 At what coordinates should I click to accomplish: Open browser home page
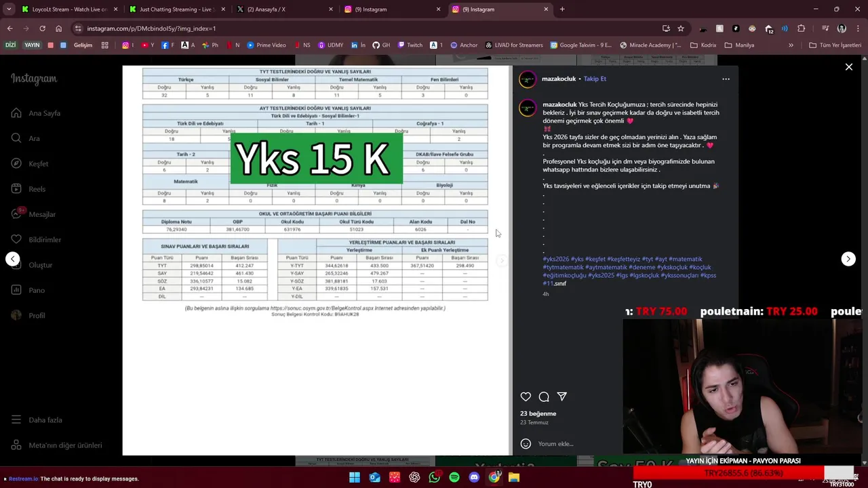point(58,28)
